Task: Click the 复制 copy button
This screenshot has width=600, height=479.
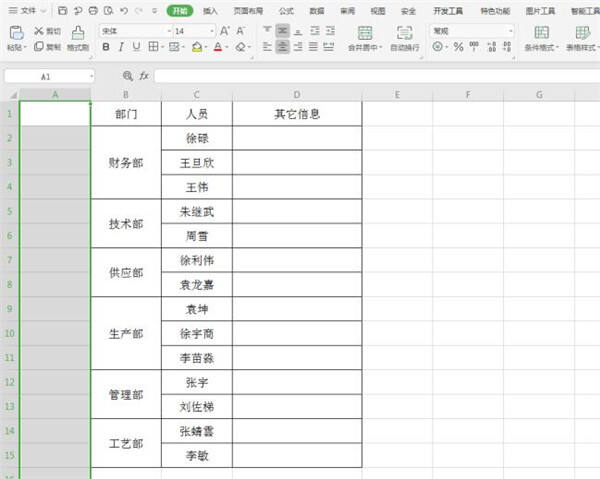Action: 47,47
